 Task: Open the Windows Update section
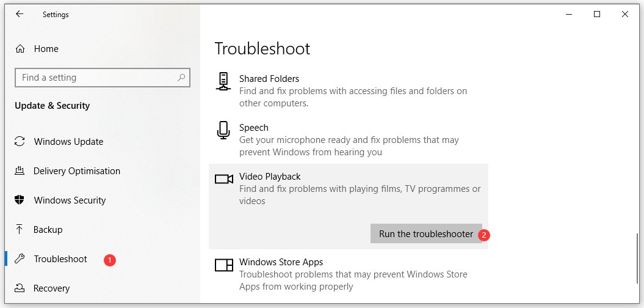[68, 142]
